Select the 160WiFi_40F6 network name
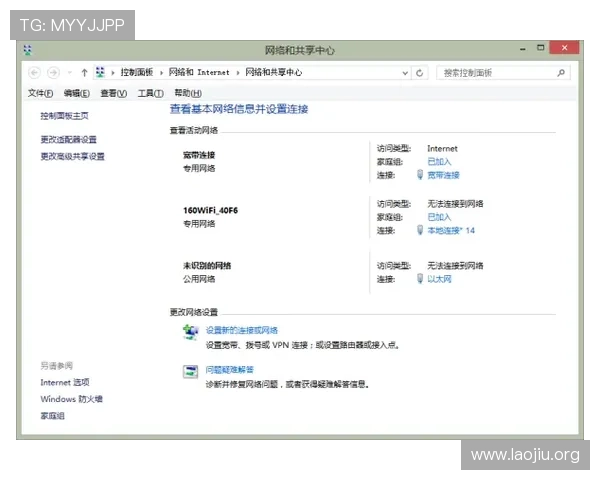This screenshot has width=600, height=480. [x=210, y=210]
